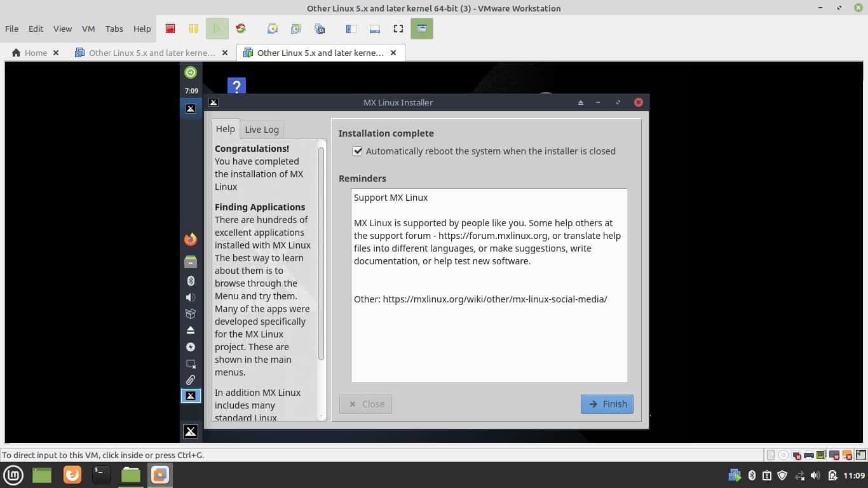Open the File menu
Screen dimensions: 868x488
(x=11, y=29)
